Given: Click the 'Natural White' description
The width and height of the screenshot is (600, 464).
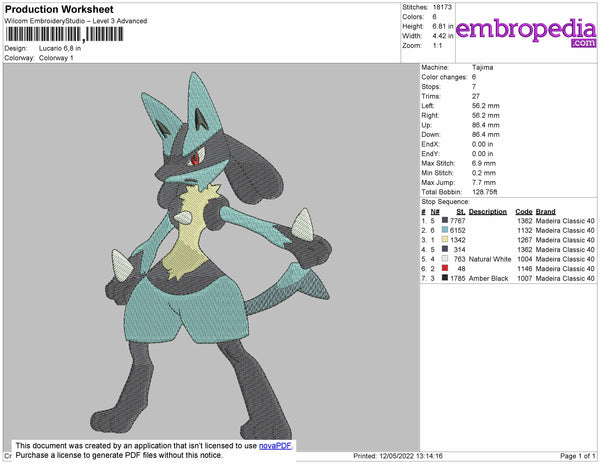Looking at the screenshot, I should coord(490,259).
